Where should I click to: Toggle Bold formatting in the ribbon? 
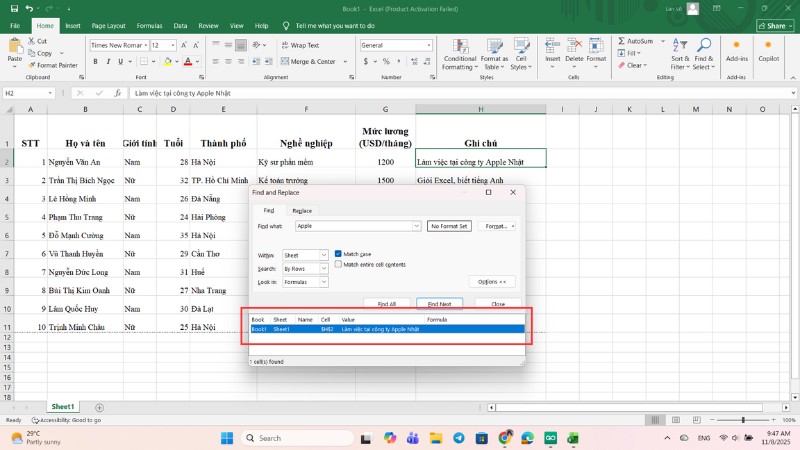94,62
